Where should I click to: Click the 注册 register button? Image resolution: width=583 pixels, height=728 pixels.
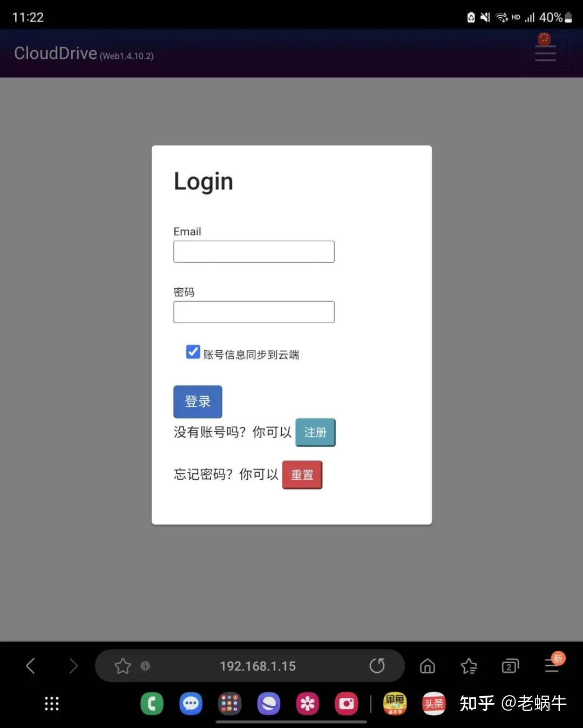[x=315, y=432]
